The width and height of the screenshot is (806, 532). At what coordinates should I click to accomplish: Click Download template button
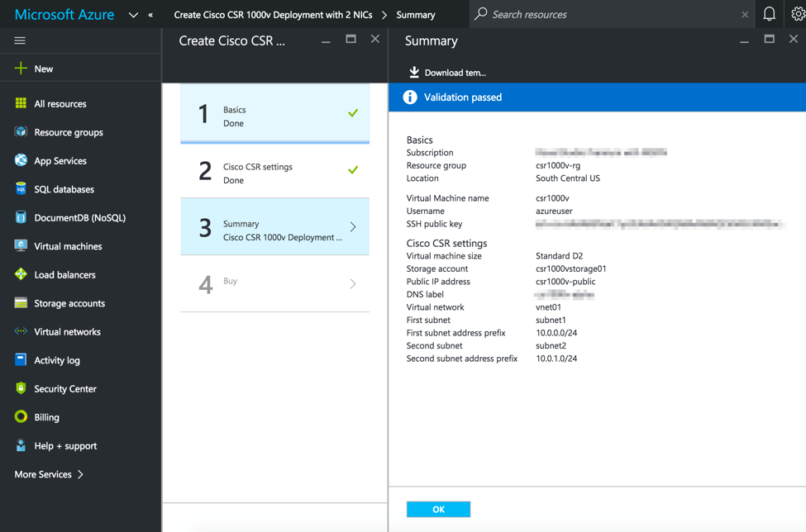[x=447, y=73]
